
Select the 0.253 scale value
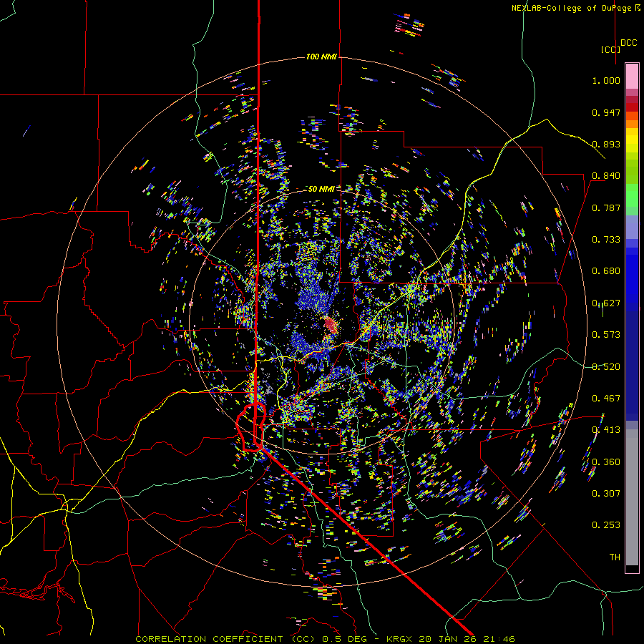pos(606,525)
